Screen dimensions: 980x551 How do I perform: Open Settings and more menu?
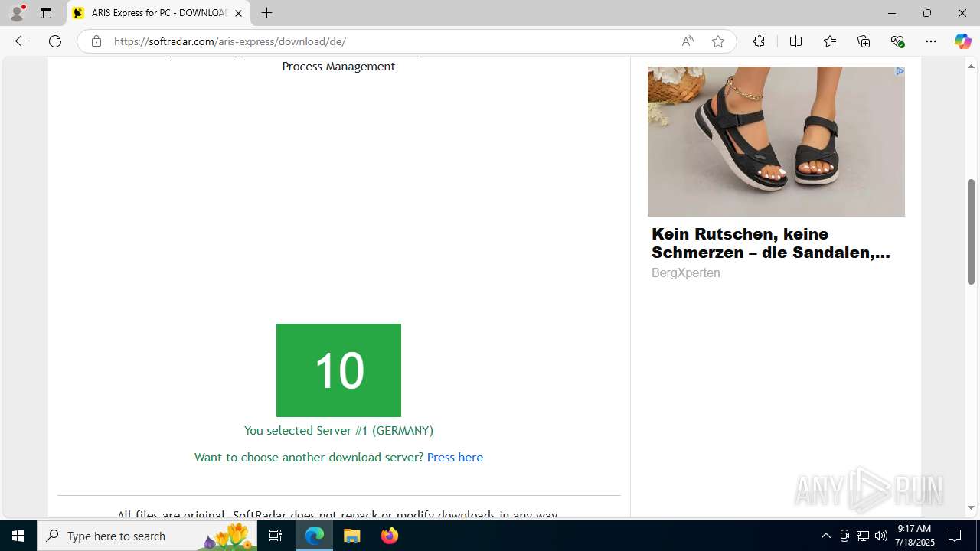(931, 41)
